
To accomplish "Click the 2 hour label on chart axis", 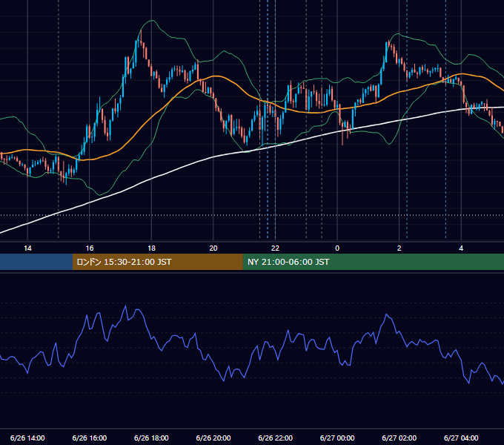I will point(399,248).
